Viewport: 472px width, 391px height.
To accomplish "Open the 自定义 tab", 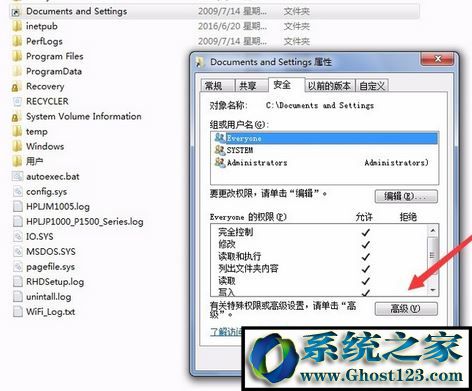I will tap(372, 86).
